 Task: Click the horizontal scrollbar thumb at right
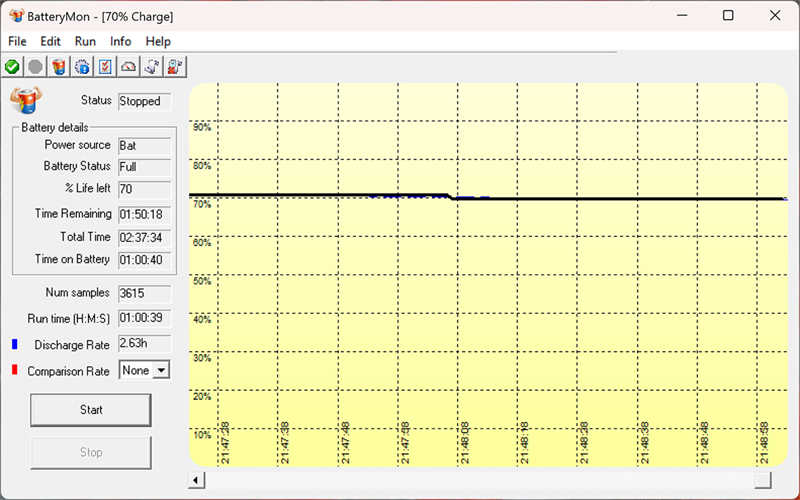[x=763, y=480]
